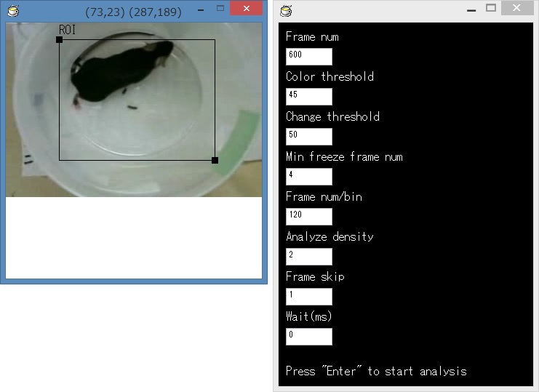
Task: Click the Java icon in ROI window title bar
Action: click(13, 11)
